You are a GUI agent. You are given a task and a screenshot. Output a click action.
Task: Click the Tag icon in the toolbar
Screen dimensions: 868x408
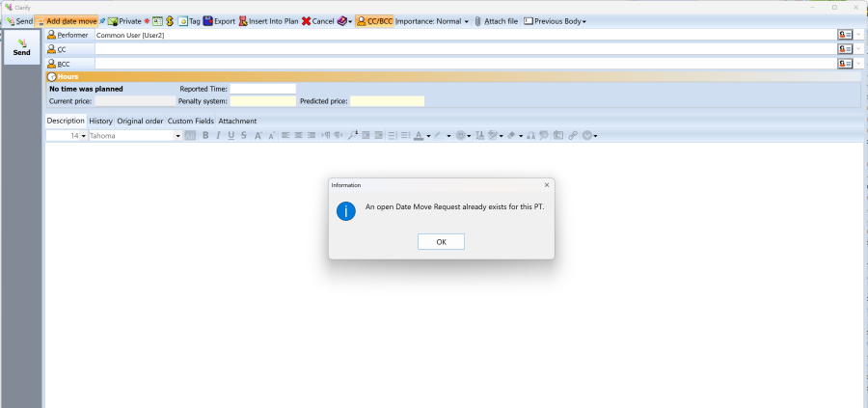point(182,21)
